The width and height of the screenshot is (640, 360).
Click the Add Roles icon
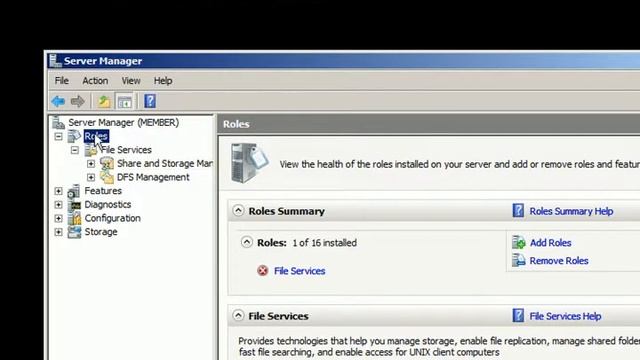pos(518,242)
